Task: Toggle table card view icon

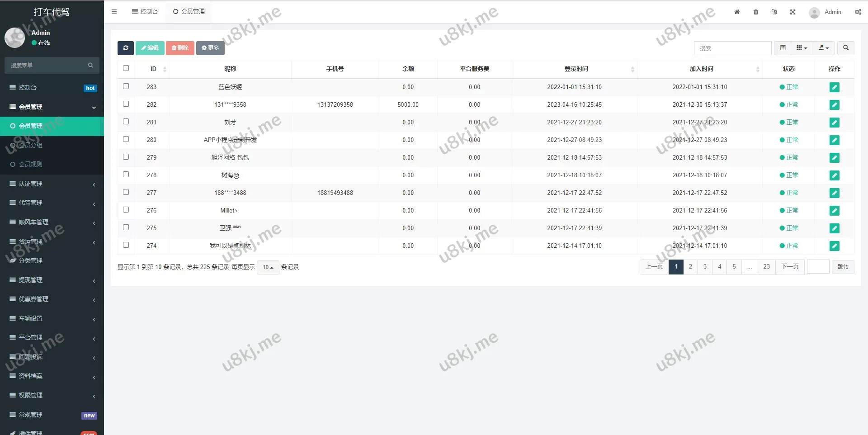Action: (x=783, y=48)
